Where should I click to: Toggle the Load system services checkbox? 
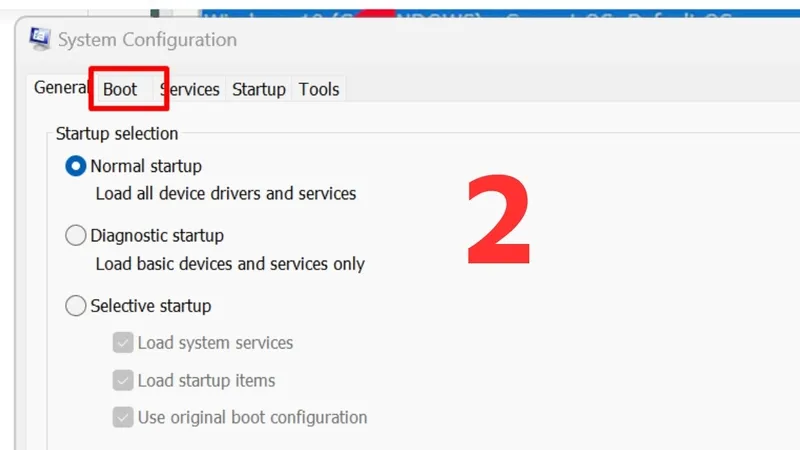[123, 343]
